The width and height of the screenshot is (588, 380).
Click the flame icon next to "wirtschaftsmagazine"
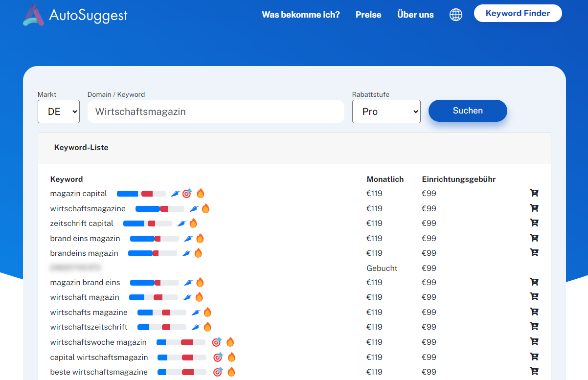[205, 208]
